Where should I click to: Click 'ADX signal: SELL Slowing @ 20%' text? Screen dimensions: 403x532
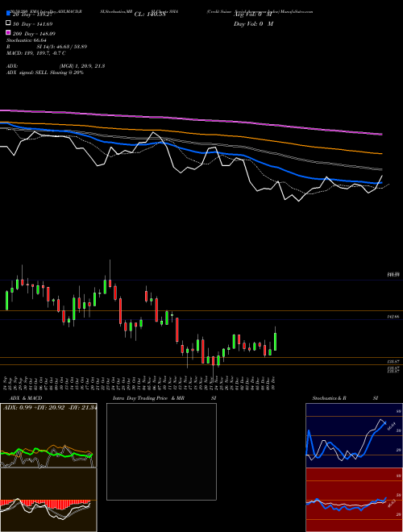pos(45,73)
